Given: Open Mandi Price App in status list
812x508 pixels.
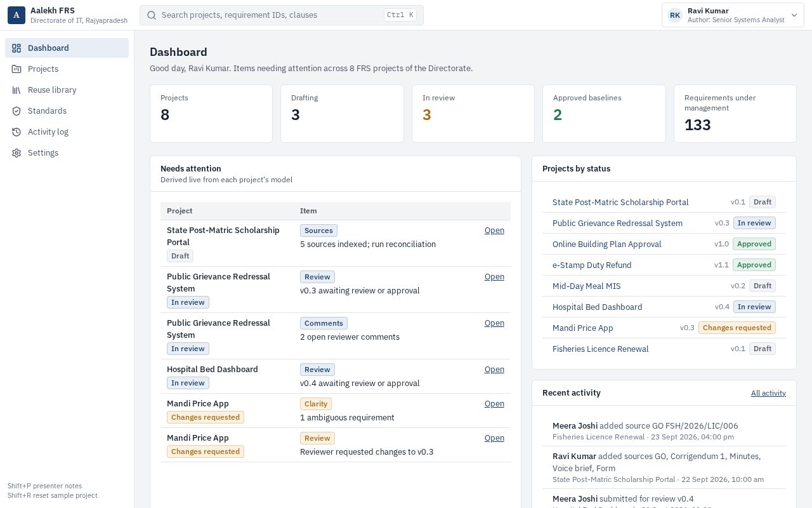Looking at the screenshot, I should (x=583, y=328).
